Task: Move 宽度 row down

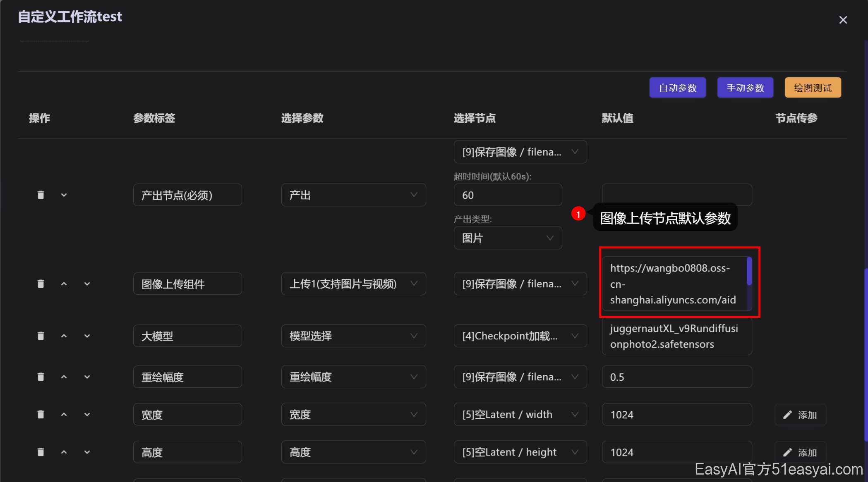Action: click(x=87, y=414)
